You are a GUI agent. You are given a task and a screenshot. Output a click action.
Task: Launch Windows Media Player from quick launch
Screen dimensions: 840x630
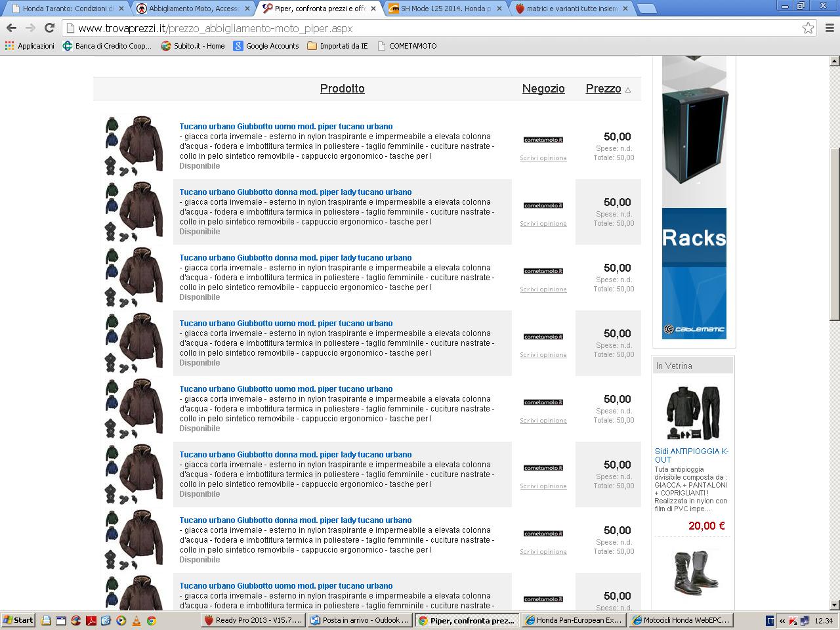point(121,620)
